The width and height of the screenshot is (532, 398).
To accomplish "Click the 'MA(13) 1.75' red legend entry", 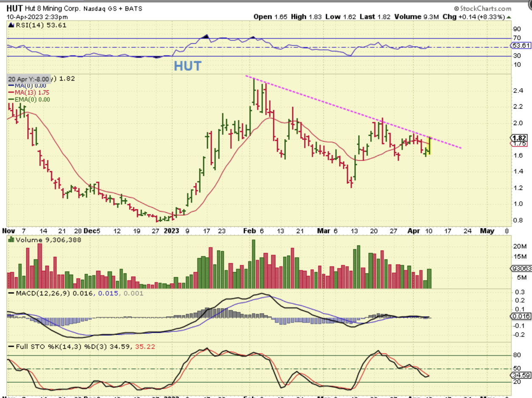I will click(29, 92).
